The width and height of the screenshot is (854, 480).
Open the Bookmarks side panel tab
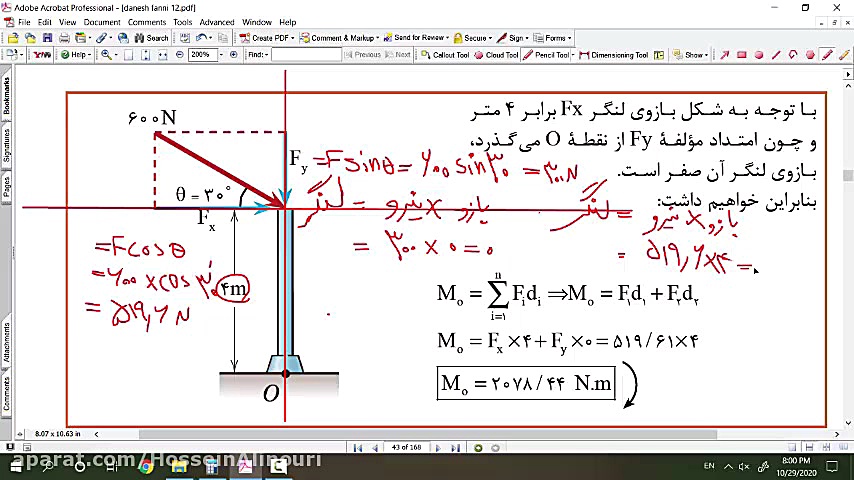click(x=6, y=95)
